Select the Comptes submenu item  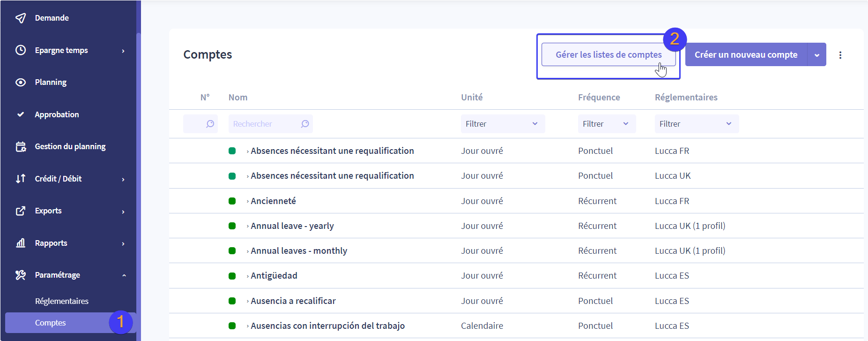point(70,323)
